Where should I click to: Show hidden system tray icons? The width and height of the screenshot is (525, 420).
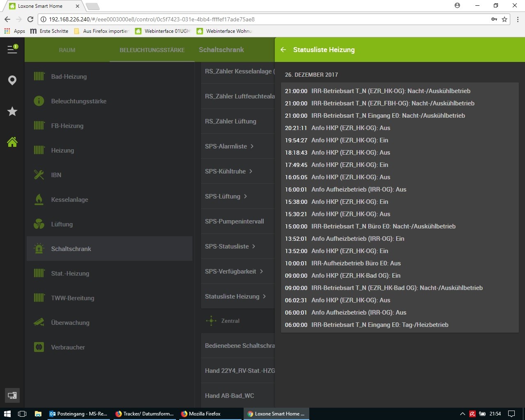click(x=462, y=414)
